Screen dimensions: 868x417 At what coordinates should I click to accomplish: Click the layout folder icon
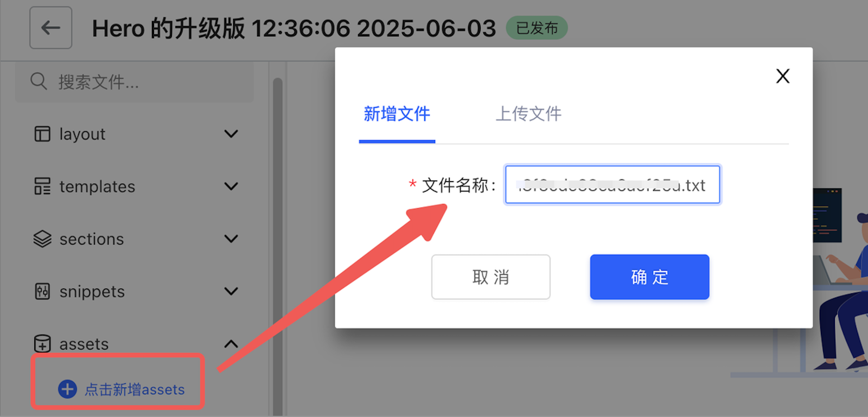[x=42, y=134]
